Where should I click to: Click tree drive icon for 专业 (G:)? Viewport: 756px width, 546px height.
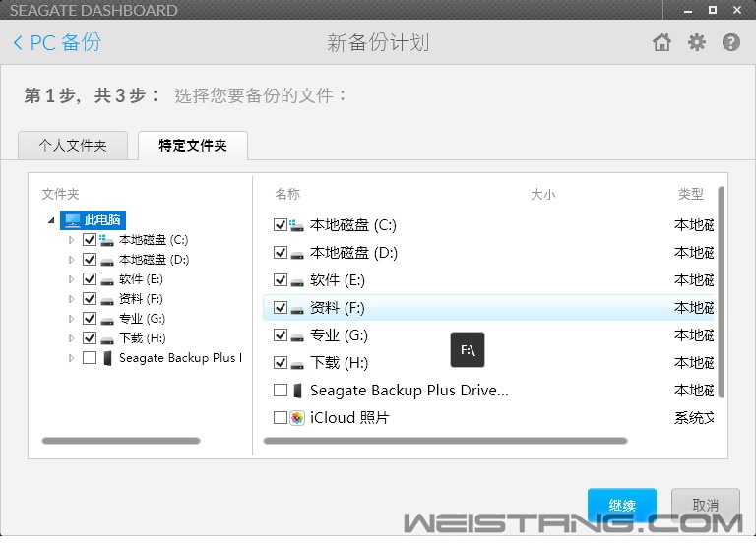(107, 321)
